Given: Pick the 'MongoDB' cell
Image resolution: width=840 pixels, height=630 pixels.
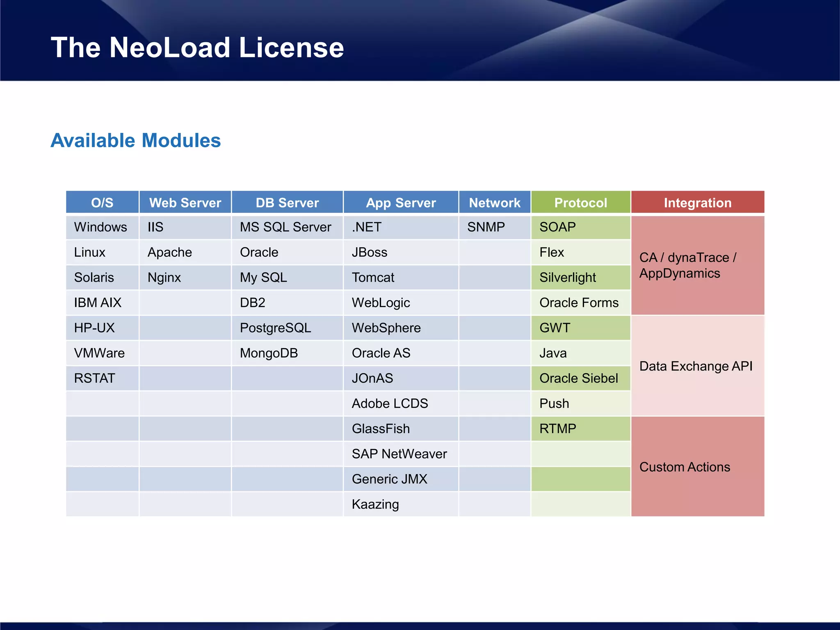Looking at the screenshot, I should pos(288,353).
